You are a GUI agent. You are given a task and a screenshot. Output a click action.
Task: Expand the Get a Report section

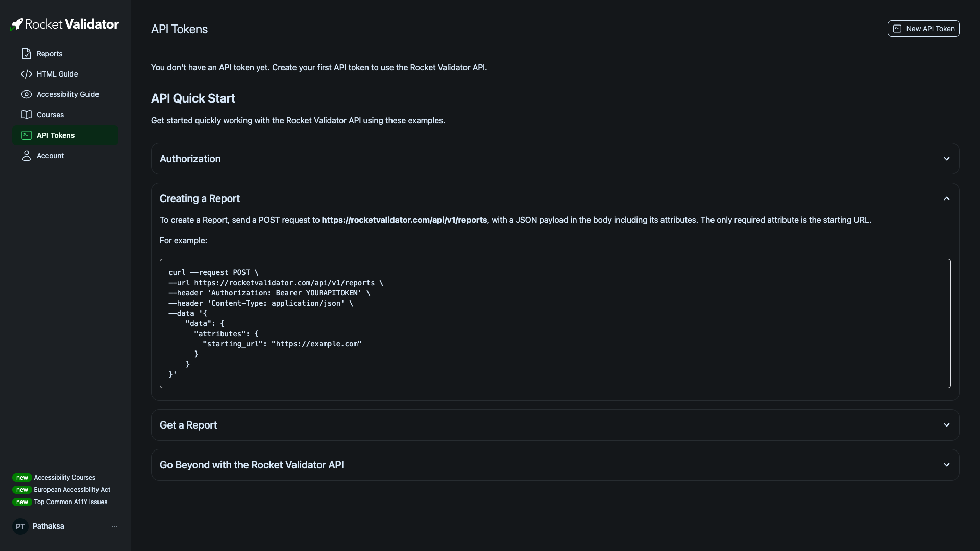pyautogui.click(x=946, y=424)
